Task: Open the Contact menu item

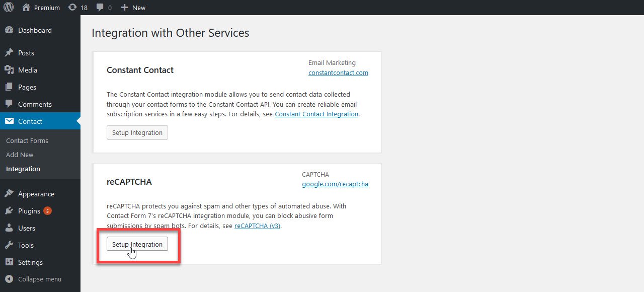Action: pyautogui.click(x=30, y=121)
